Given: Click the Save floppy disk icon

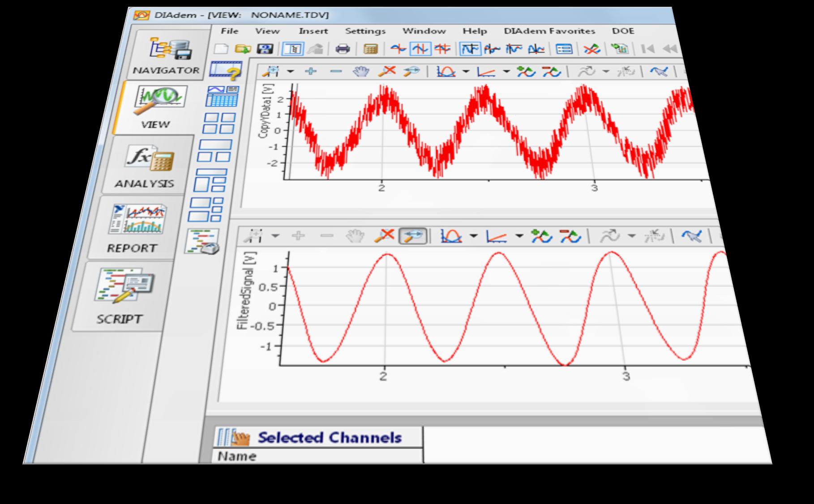Looking at the screenshot, I should [265, 49].
